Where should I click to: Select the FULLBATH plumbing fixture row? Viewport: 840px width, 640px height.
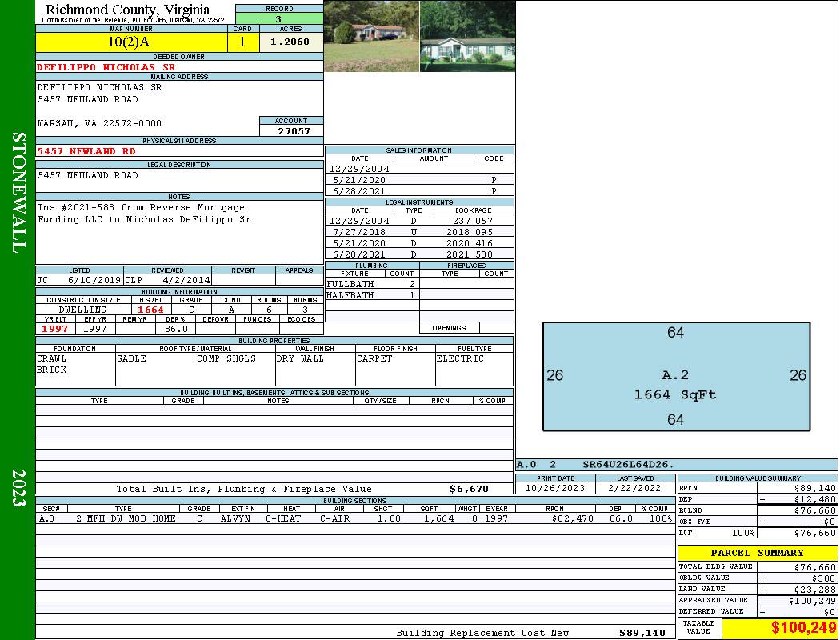[371, 284]
